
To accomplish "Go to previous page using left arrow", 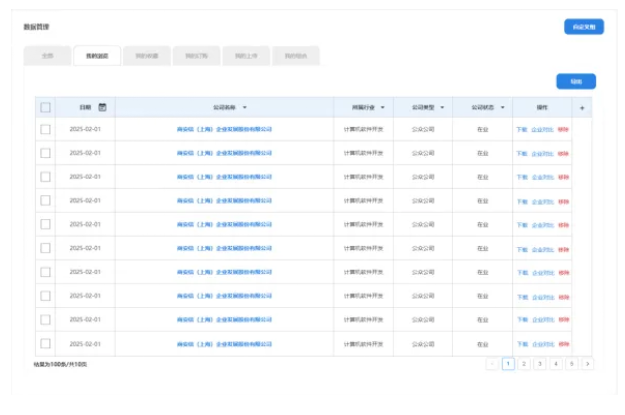I will point(492,364).
